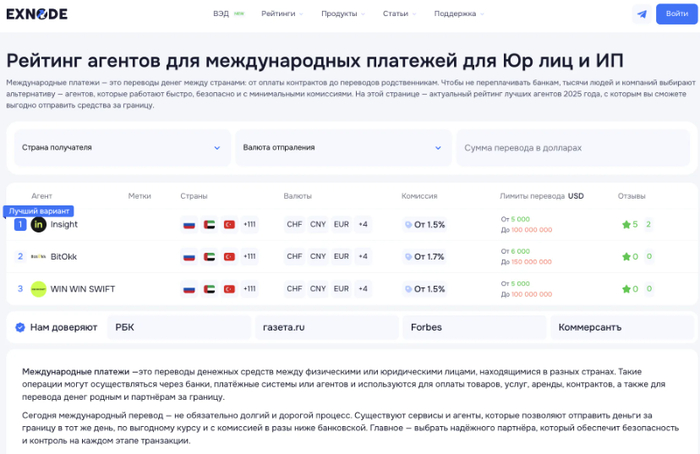Click USD in Лимиты перевода header
Screen dimensions: 700x454
[x=575, y=196]
